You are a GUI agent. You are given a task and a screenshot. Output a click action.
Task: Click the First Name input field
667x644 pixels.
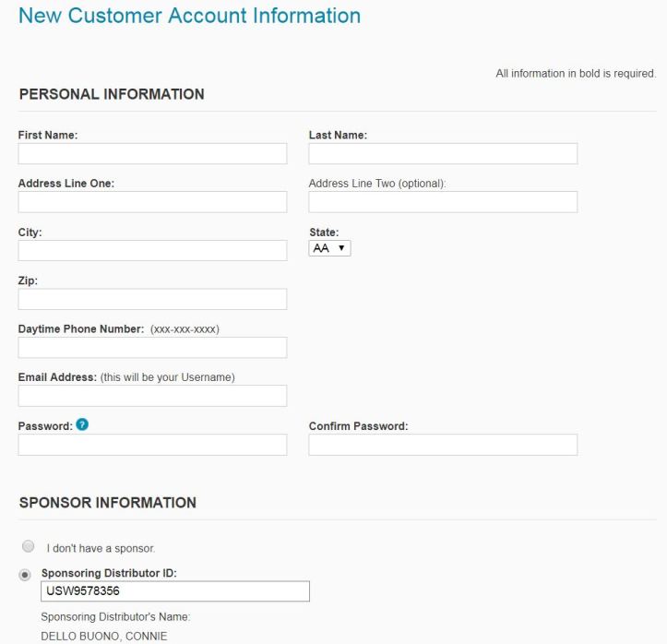(152, 153)
